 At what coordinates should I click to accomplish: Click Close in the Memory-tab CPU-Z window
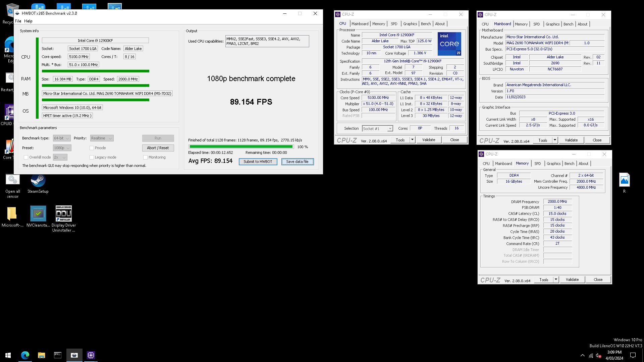click(598, 280)
